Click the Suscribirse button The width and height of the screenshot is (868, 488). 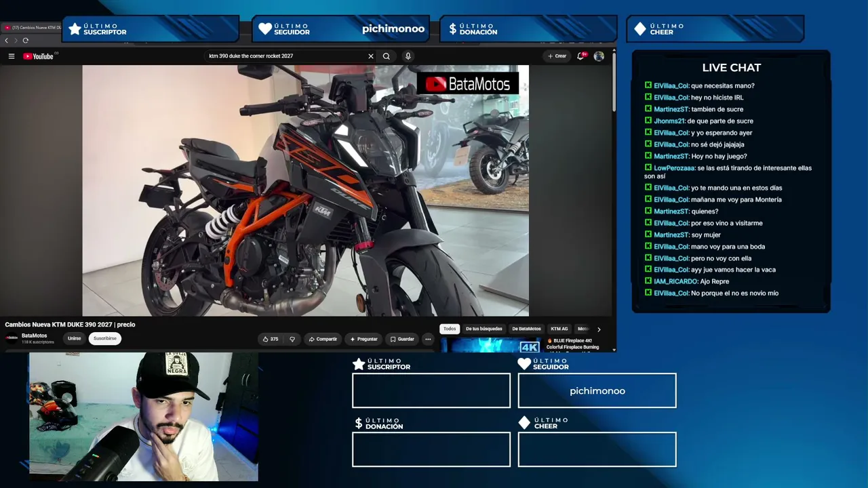(105, 338)
